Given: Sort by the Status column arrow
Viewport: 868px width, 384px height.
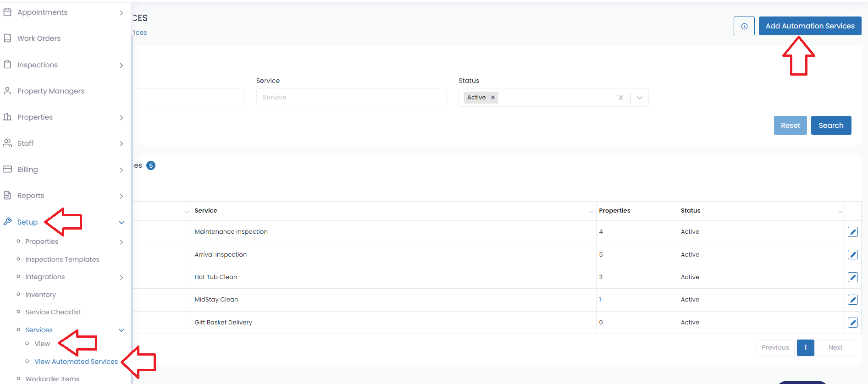Looking at the screenshot, I should coord(840,211).
